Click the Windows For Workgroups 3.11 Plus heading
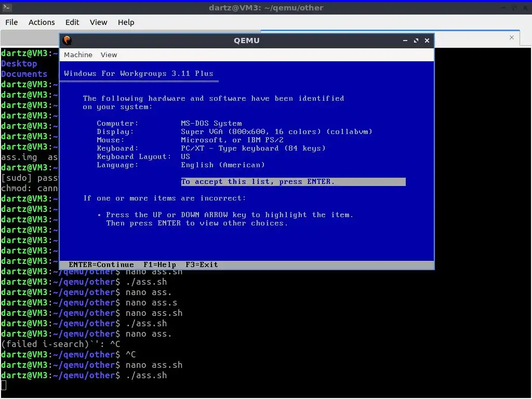This screenshot has width=532, height=399. pos(139,73)
